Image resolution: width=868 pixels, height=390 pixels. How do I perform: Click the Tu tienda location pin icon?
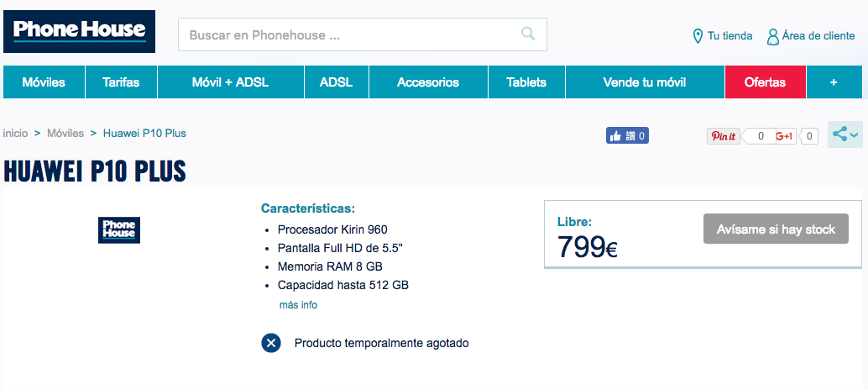pos(698,36)
